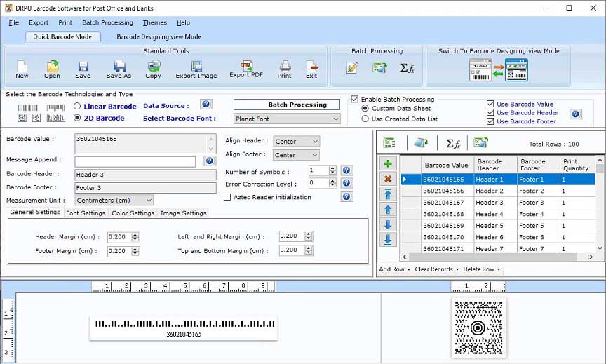Click into the Barcode Value text field

point(146,143)
